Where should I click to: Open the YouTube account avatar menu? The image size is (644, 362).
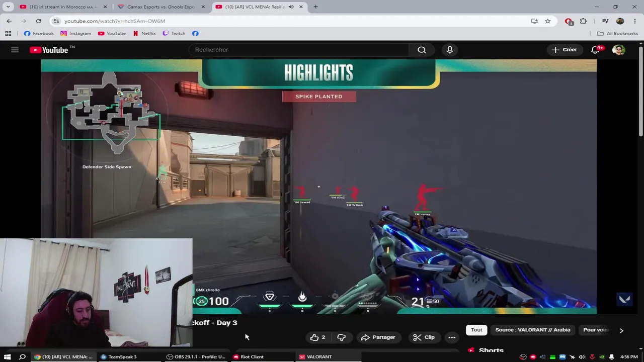pyautogui.click(x=618, y=50)
